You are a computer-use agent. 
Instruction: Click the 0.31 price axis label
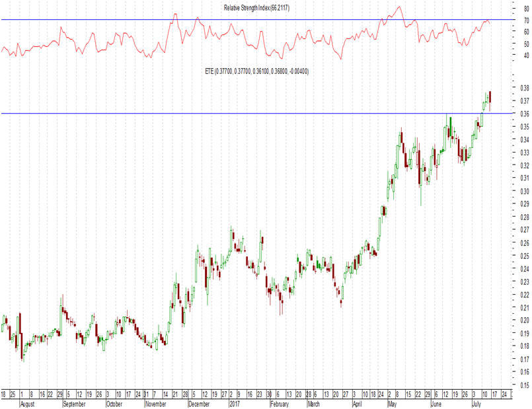tap(525, 178)
